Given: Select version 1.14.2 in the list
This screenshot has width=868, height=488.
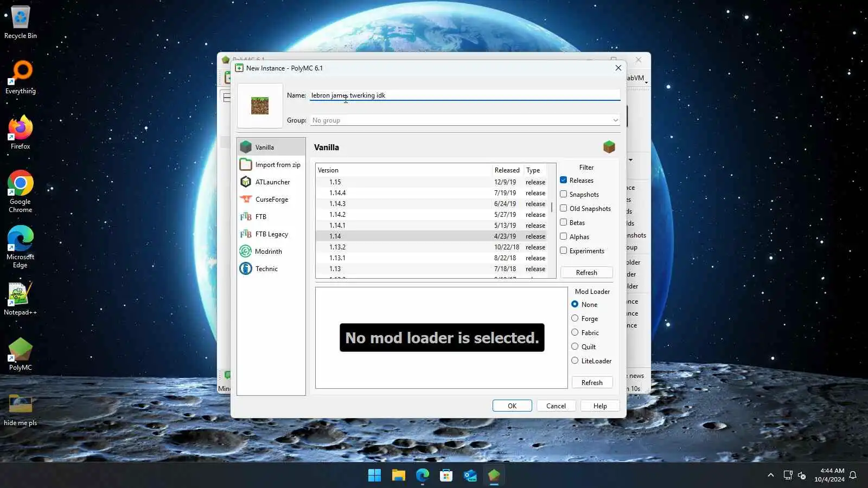Looking at the screenshot, I should coord(432,215).
